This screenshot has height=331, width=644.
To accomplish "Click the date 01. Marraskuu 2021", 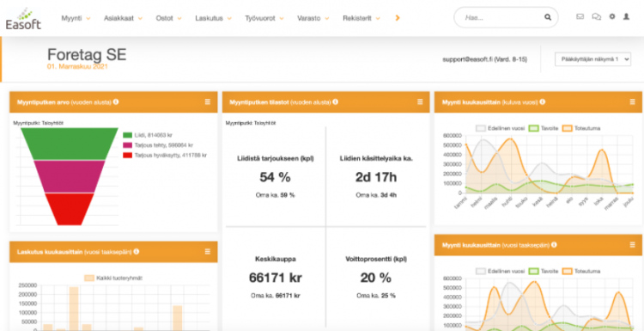I will (77, 66).
